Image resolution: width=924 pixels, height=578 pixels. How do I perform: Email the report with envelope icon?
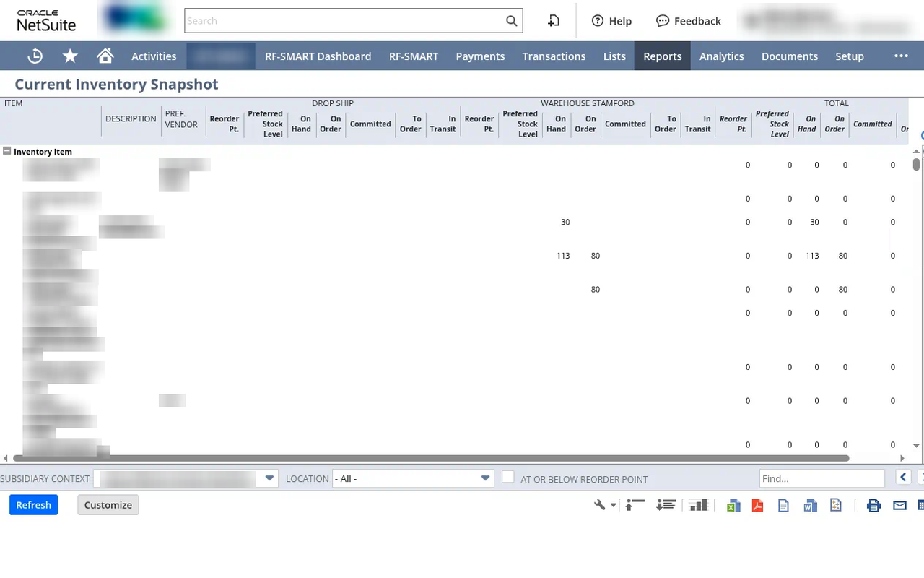[x=899, y=506]
